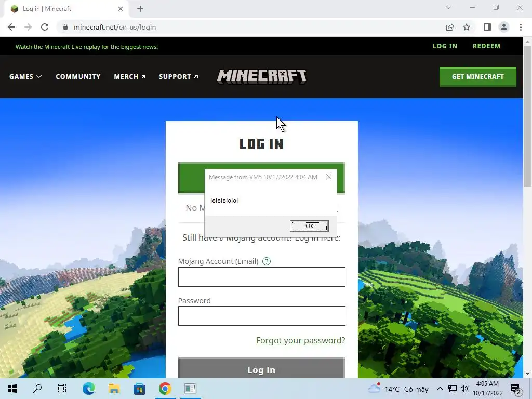Click the Mojang Account help question icon

pyautogui.click(x=267, y=261)
